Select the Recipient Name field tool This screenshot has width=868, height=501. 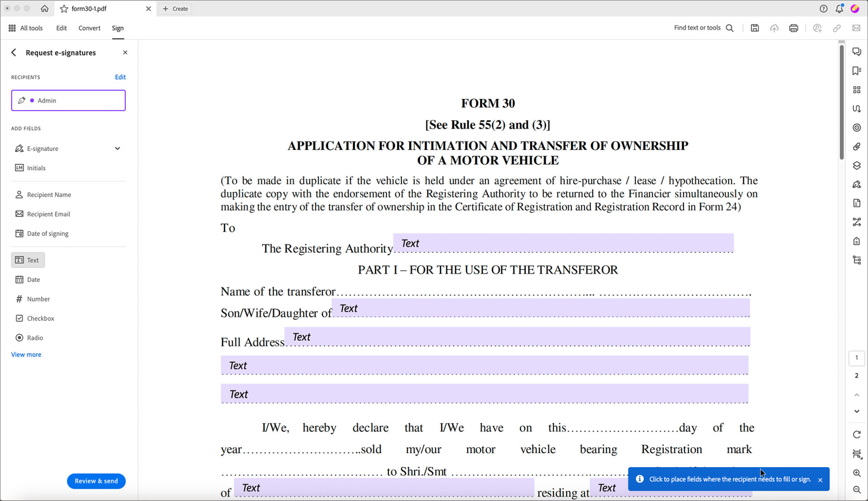(49, 194)
